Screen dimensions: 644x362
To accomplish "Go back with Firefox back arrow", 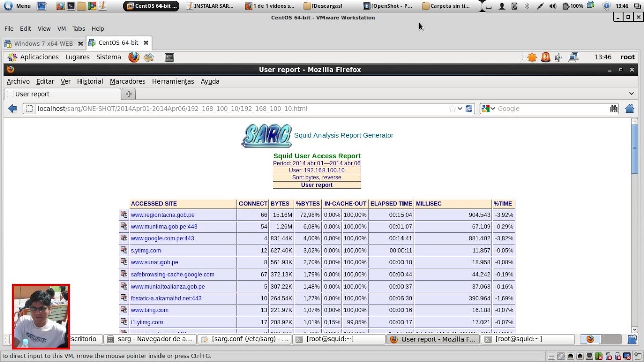I will tap(13, 108).
